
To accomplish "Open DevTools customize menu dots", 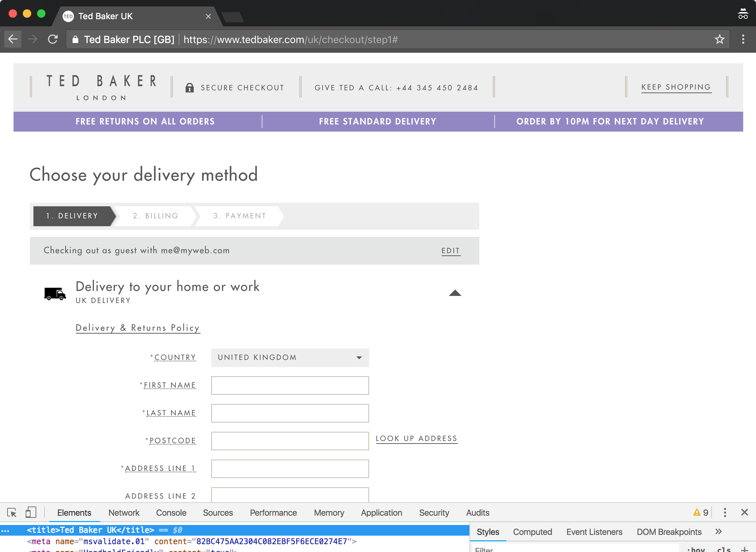I will tap(725, 513).
